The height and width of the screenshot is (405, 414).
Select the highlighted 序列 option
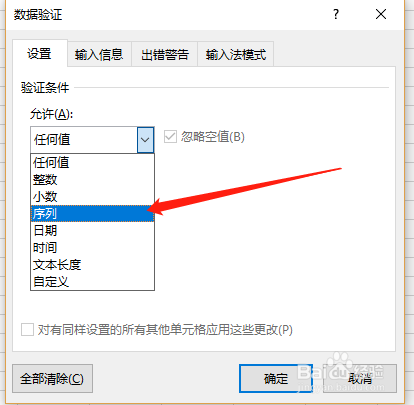click(92, 214)
